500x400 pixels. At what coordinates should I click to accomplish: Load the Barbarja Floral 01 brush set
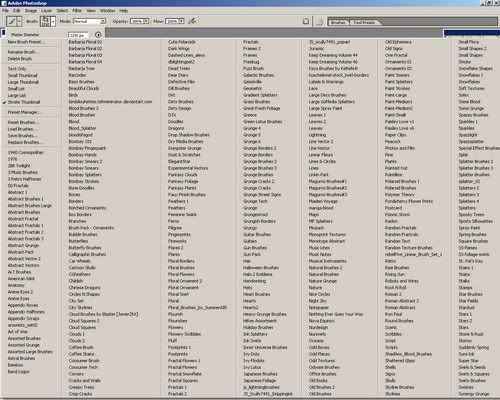point(85,42)
